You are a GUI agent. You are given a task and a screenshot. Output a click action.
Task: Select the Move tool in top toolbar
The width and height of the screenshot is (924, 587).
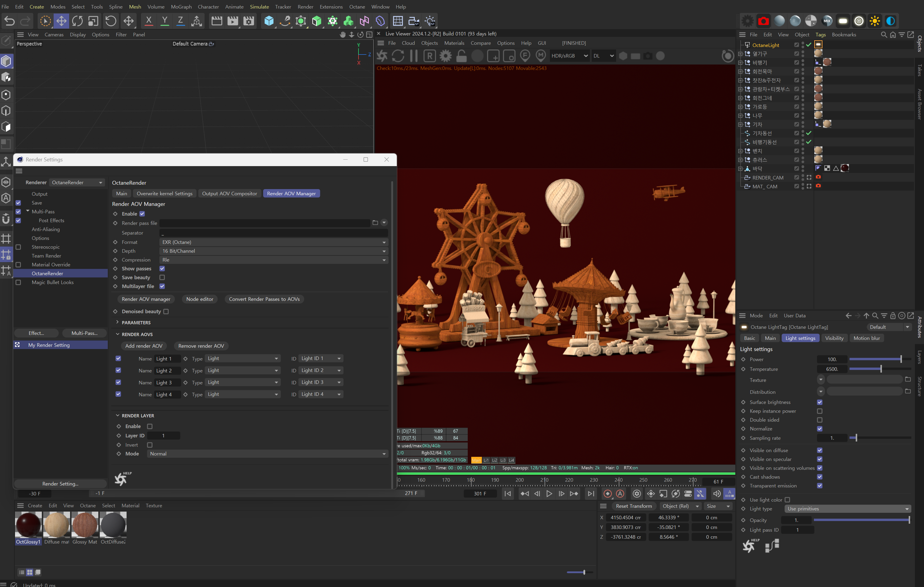click(62, 21)
